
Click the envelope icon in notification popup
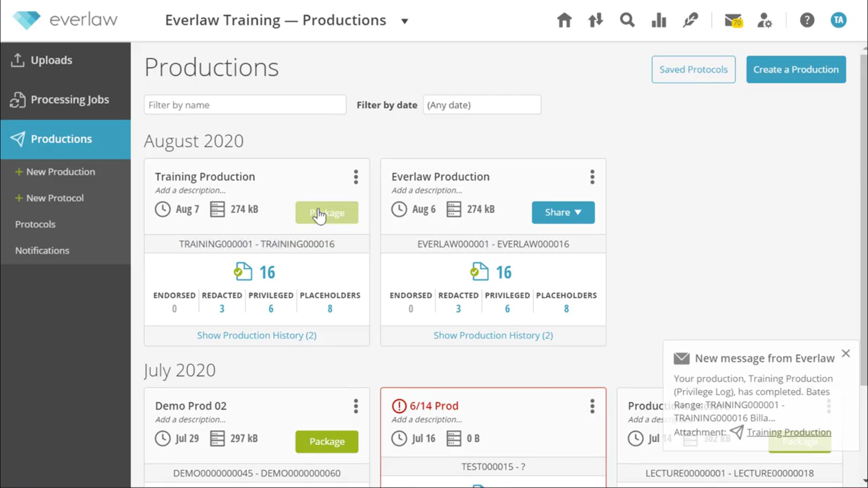(681, 359)
